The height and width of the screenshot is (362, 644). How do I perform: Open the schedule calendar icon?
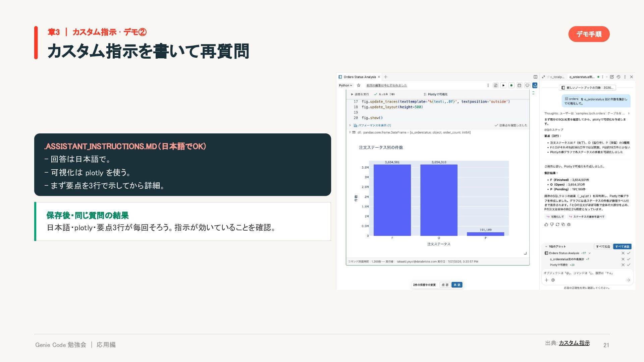[x=519, y=85]
